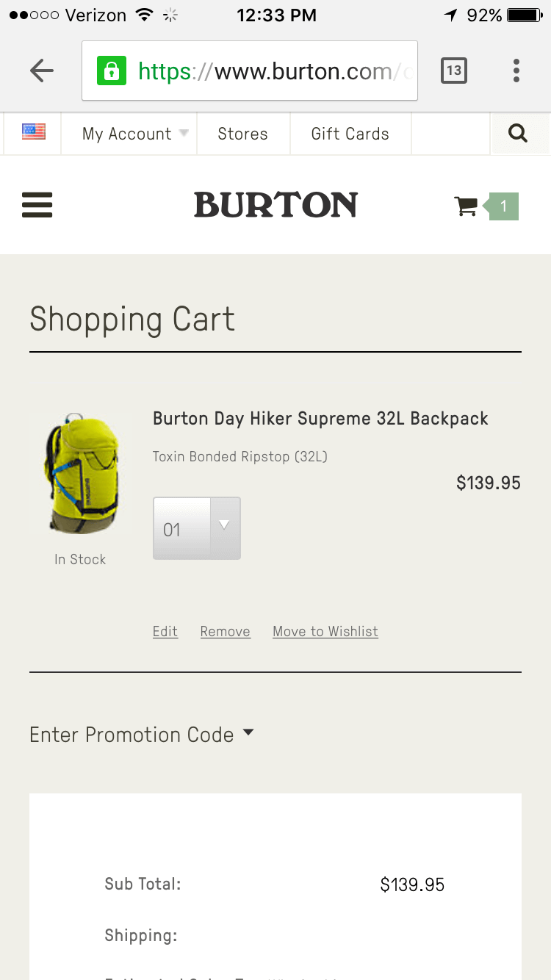The image size is (551, 980).
Task: Expand the My Account dropdown
Action: click(134, 134)
